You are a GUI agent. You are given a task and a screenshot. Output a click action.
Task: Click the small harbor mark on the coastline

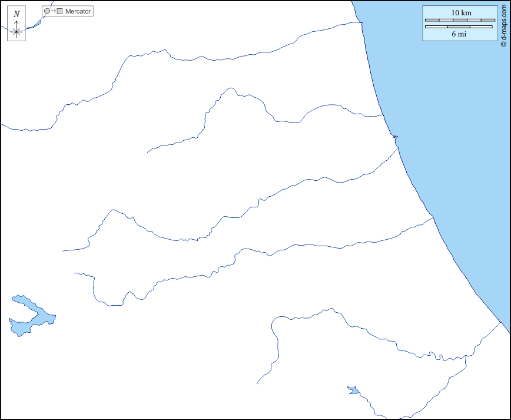pos(395,137)
